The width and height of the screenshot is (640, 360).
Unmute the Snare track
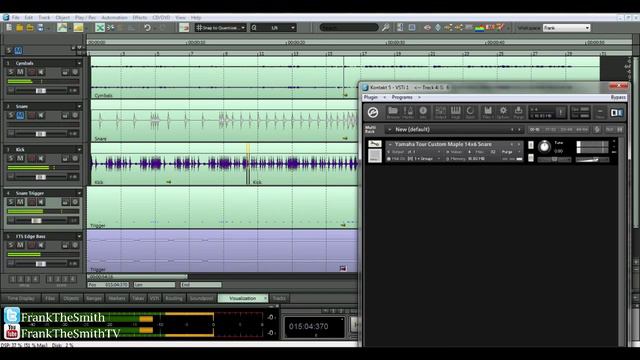tap(20, 116)
